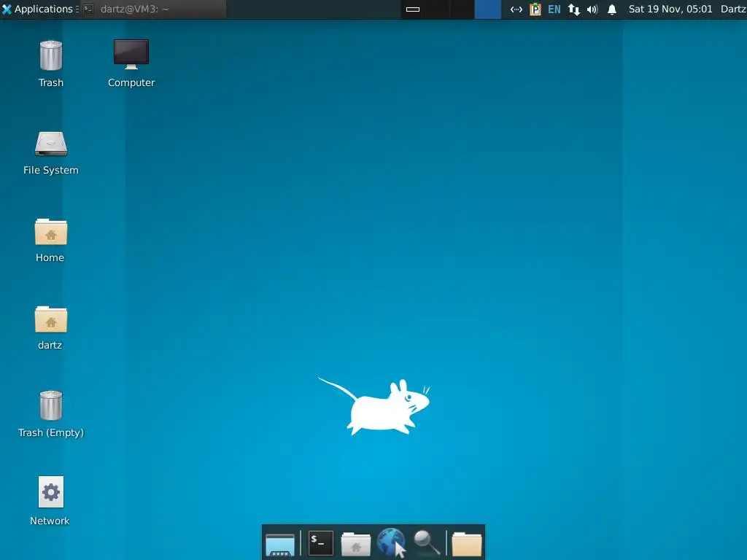Open notifications bell icon
The width and height of the screenshot is (747, 560).
[612, 9]
